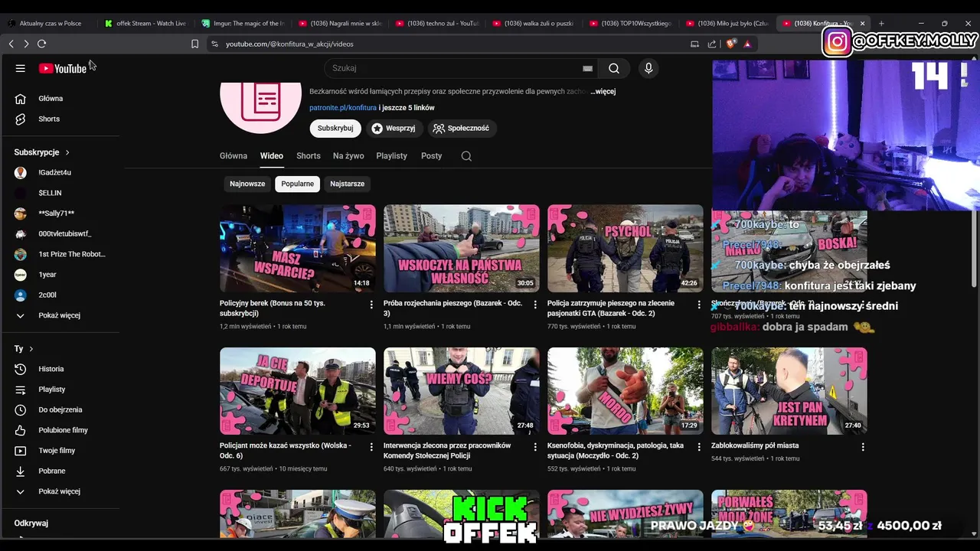Screen dimensions: 980x551
Task: Switch to the Na żywo tab
Action: (348, 156)
